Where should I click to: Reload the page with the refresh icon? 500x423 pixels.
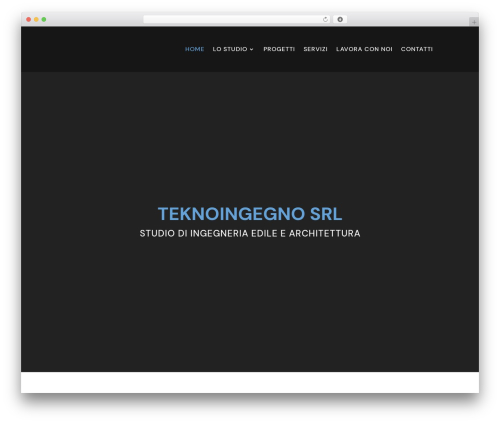(x=325, y=19)
